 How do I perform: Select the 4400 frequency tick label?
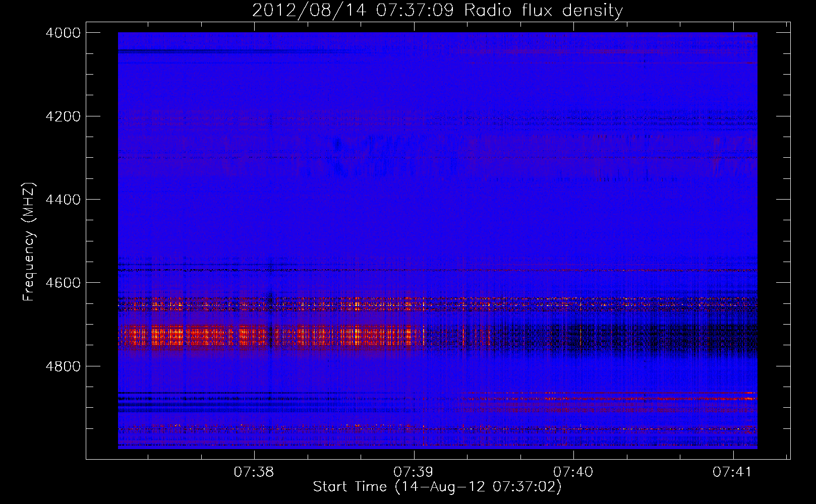[x=63, y=200]
